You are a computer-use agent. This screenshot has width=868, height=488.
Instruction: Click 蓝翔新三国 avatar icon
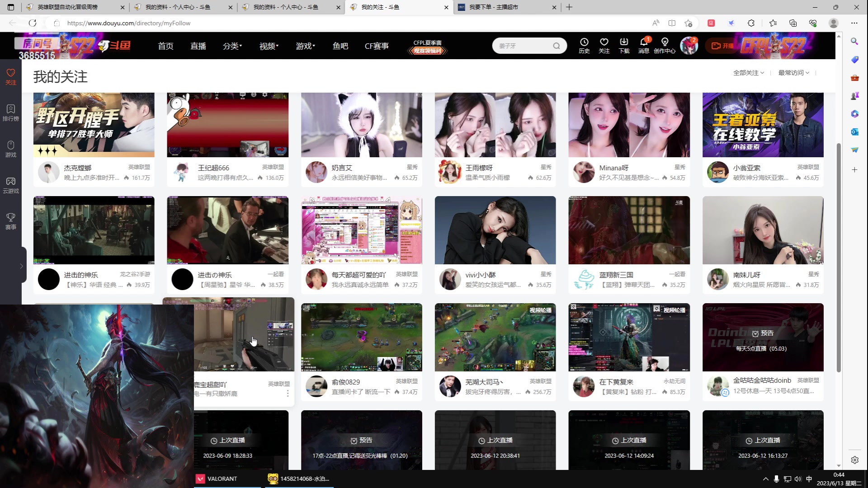click(584, 279)
